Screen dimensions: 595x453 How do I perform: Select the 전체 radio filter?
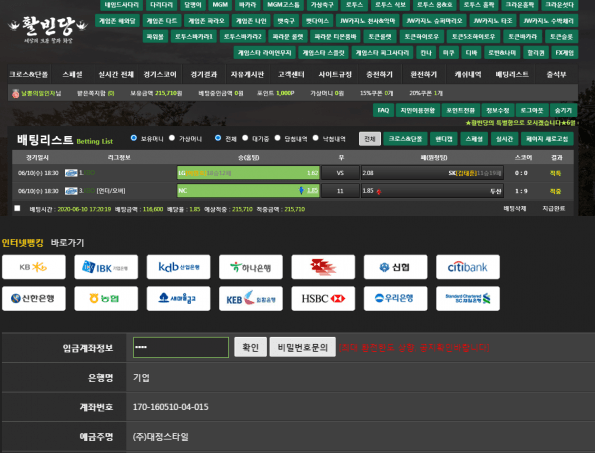tap(218, 138)
